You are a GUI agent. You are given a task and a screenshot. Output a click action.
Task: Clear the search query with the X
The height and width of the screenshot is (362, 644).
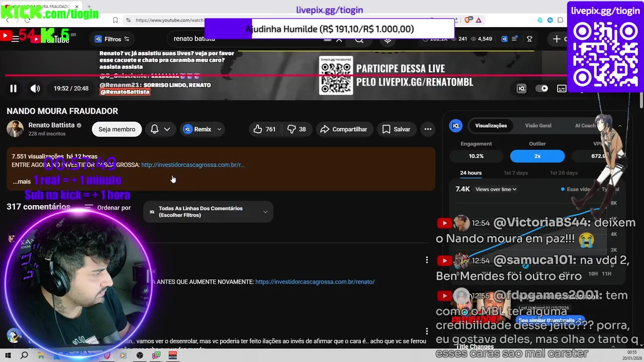click(x=339, y=39)
